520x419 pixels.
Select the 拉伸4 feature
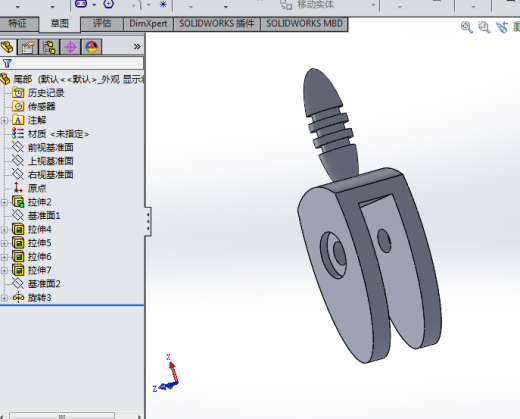point(39,229)
